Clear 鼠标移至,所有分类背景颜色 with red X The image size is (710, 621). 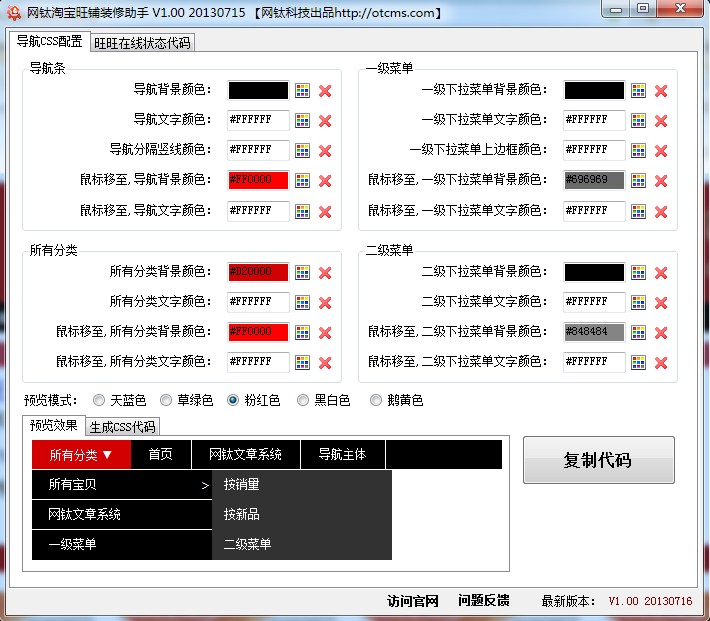click(325, 333)
